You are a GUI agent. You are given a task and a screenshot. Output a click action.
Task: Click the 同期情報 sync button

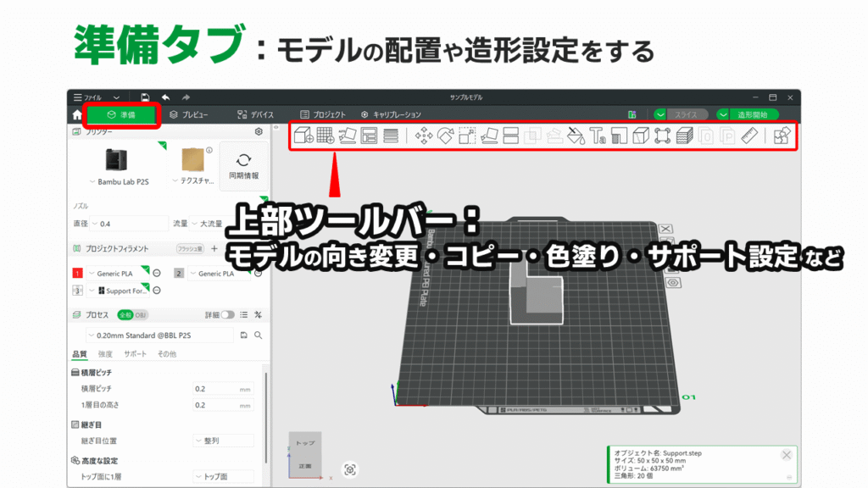pyautogui.click(x=243, y=166)
